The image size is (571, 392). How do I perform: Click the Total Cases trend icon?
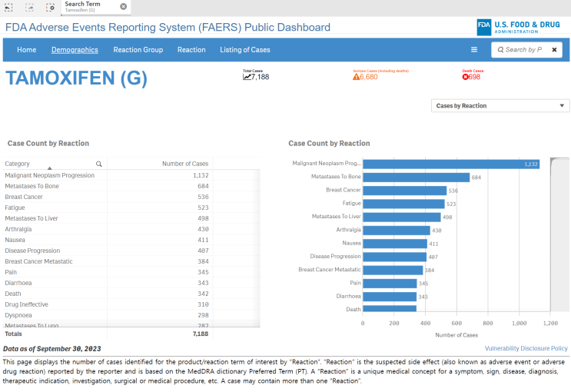[x=247, y=77]
